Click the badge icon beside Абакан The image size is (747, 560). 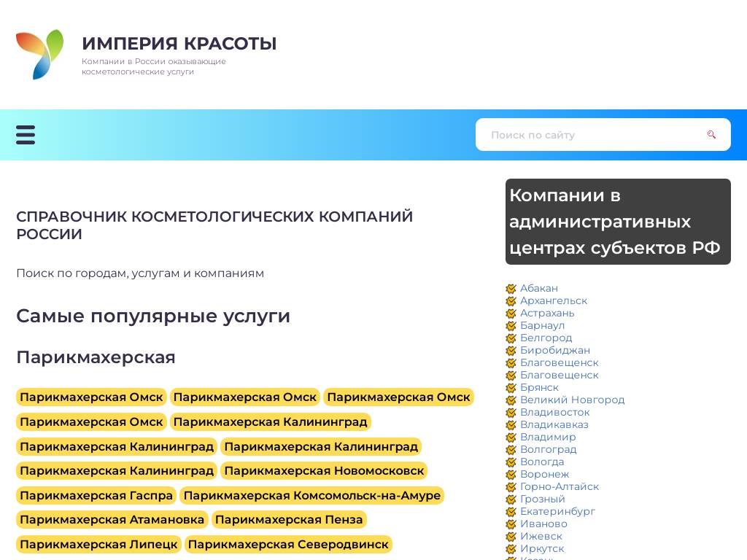(511, 289)
